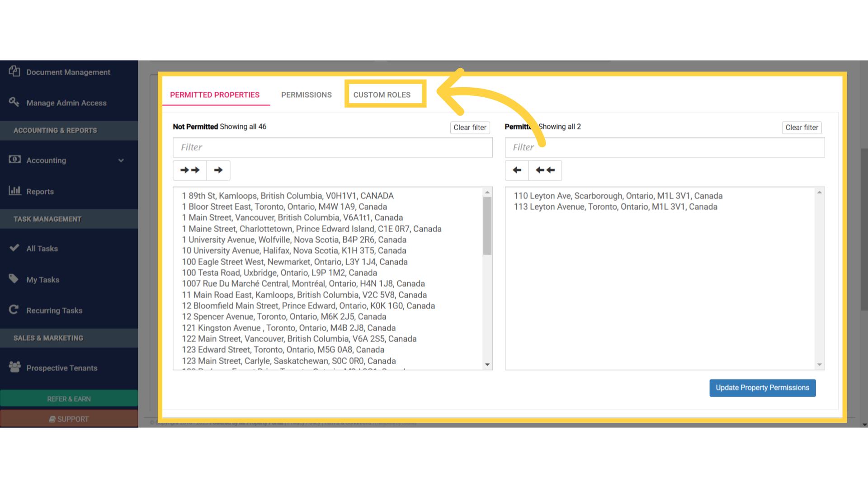Open the PERMISSIONS tab
This screenshot has height=488, width=868.
pyautogui.click(x=306, y=94)
